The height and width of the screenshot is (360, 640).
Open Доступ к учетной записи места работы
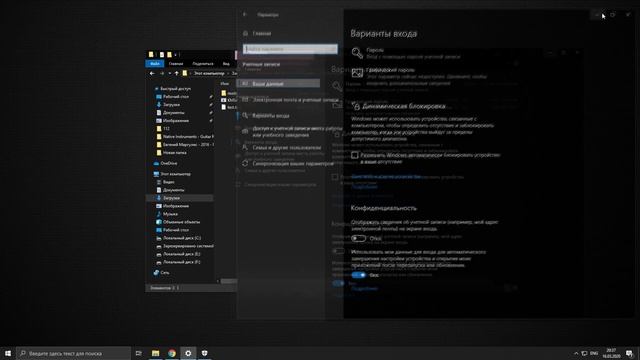[x=296, y=131]
